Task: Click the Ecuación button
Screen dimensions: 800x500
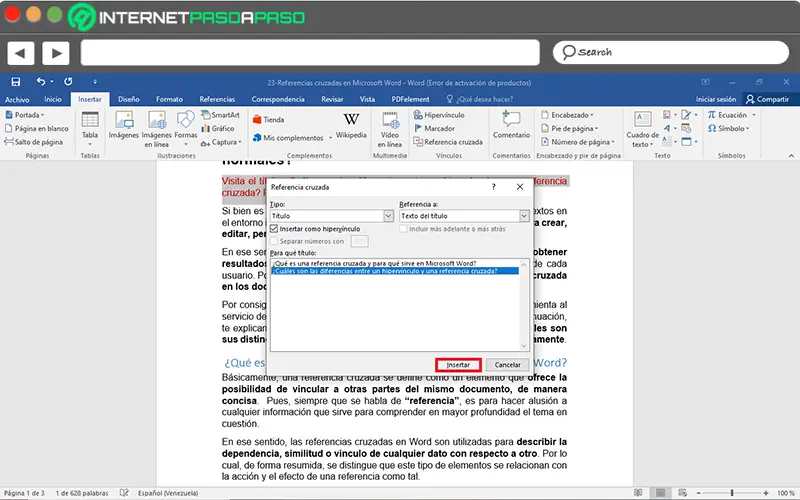Action: pos(727,115)
